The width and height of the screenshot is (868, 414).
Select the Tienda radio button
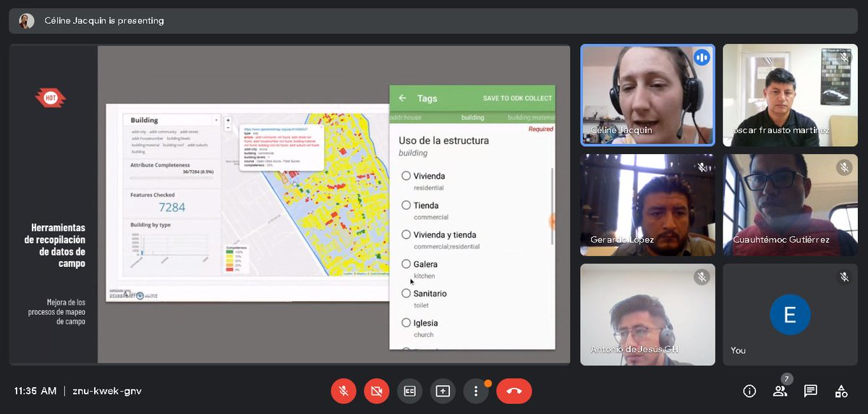[x=406, y=206]
